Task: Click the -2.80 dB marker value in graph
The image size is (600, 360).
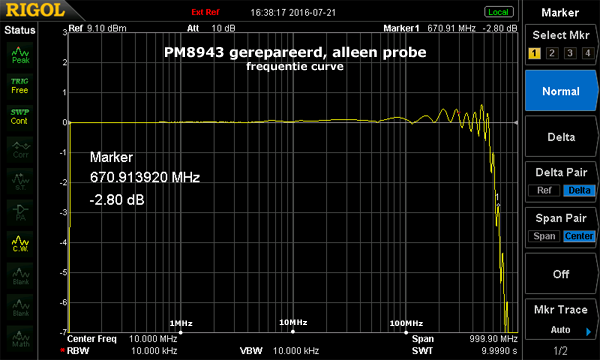Action: pos(117,200)
